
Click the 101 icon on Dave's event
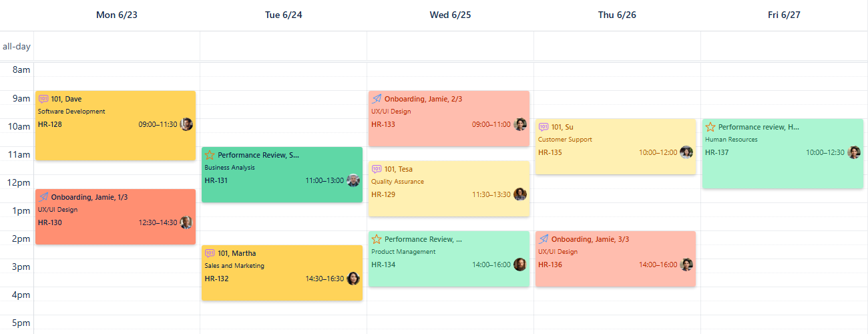coord(43,99)
